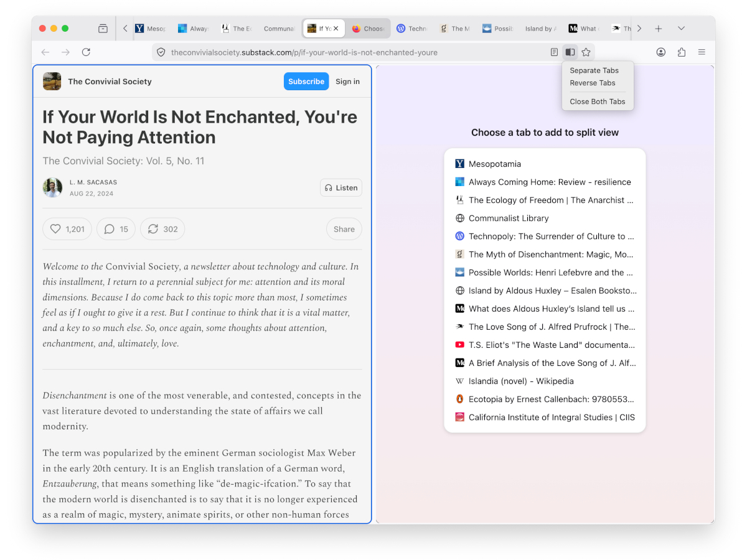Add Technopoly: The Surrender of Culture tab
This screenshot has height=560, width=747.
click(545, 236)
